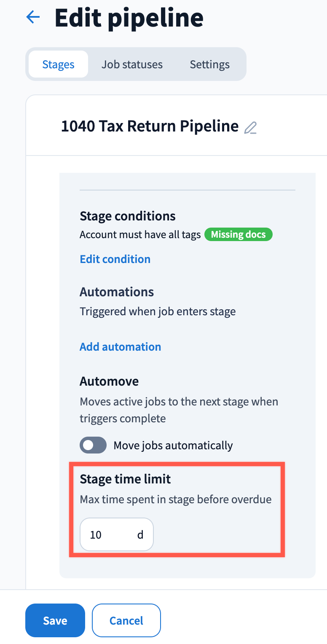The width and height of the screenshot is (327, 644).
Task: Click the Automove section heading
Action: 109,381
